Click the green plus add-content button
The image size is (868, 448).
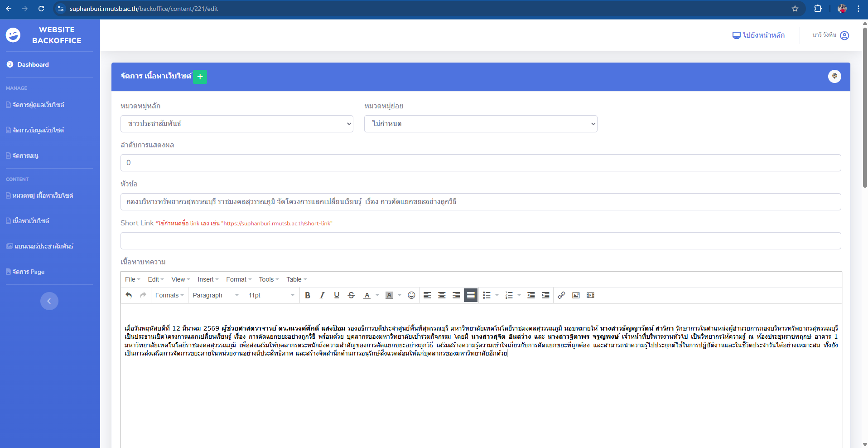200,77
